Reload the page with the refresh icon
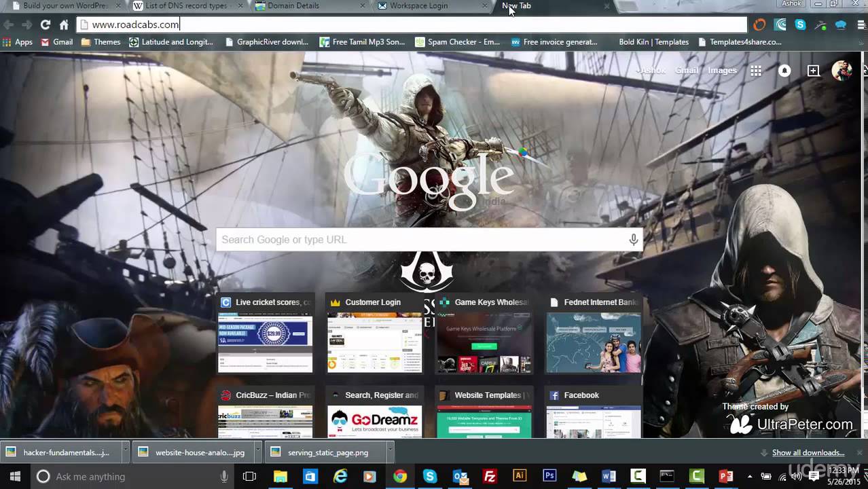This screenshot has height=489, width=868. tap(45, 24)
